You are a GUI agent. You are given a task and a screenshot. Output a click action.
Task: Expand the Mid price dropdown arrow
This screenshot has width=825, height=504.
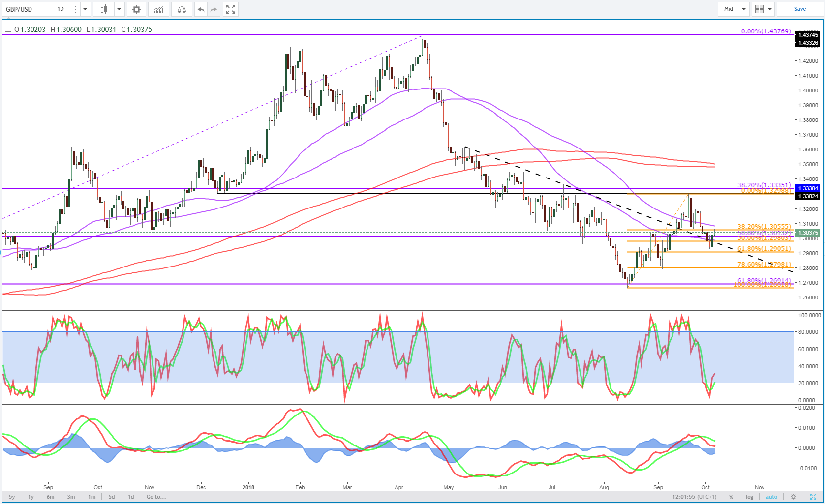(744, 9)
